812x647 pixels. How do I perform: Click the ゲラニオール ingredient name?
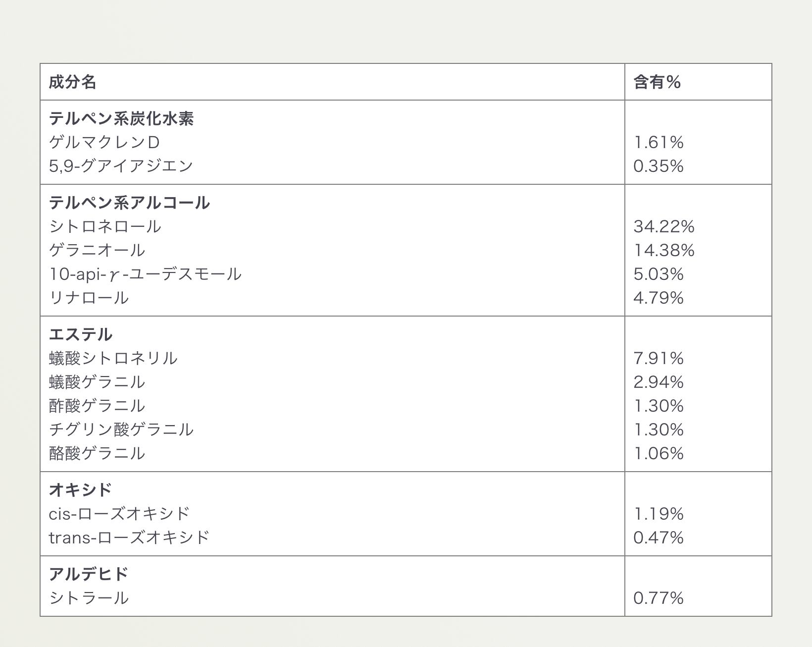pyautogui.click(x=97, y=250)
